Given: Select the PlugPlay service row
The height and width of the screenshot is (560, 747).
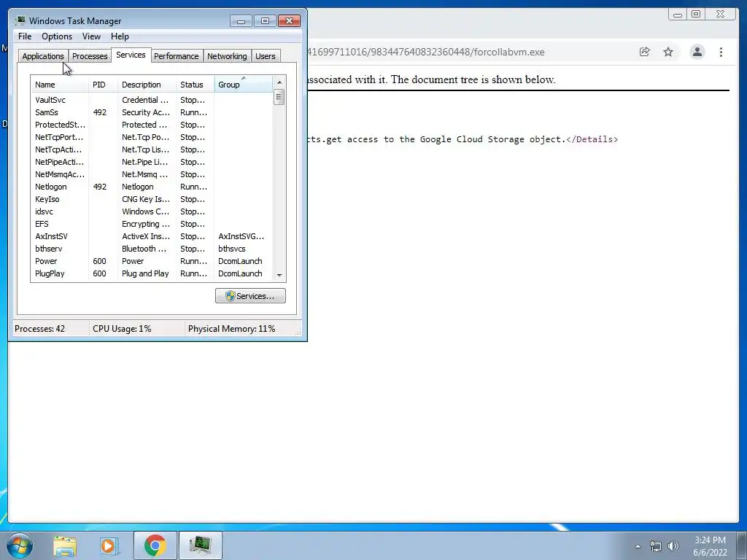Looking at the screenshot, I should click(x=152, y=273).
